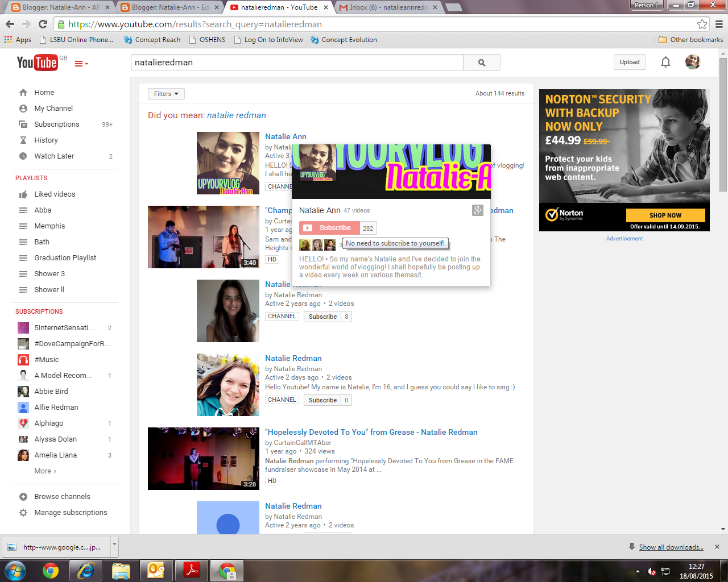Image resolution: width=728 pixels, height=582 pixels.
Task: Open Adobe Reader from the taskbar
Action: point(192,570)
